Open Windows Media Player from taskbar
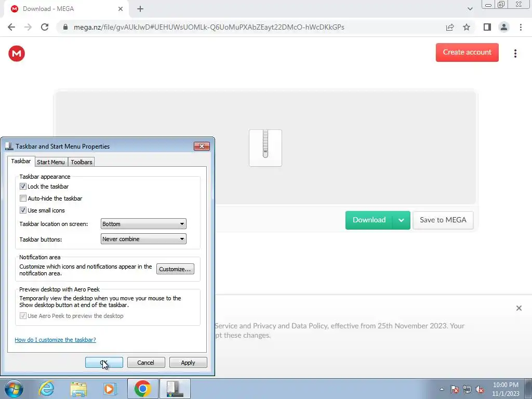This screenshot has height=399, width=532. pyautogui.click(x=110, y=389)
